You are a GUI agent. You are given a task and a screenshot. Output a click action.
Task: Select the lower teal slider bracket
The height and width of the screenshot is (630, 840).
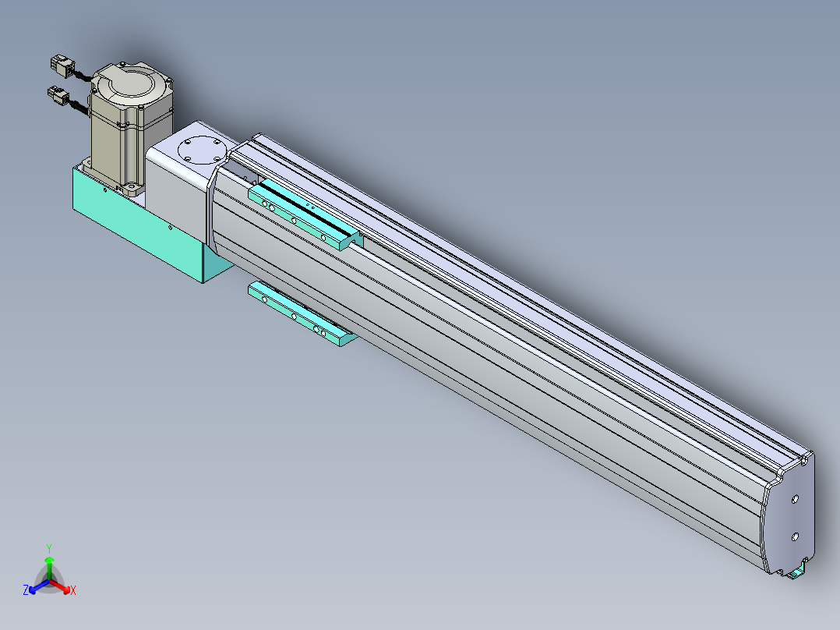coord(301,313)
